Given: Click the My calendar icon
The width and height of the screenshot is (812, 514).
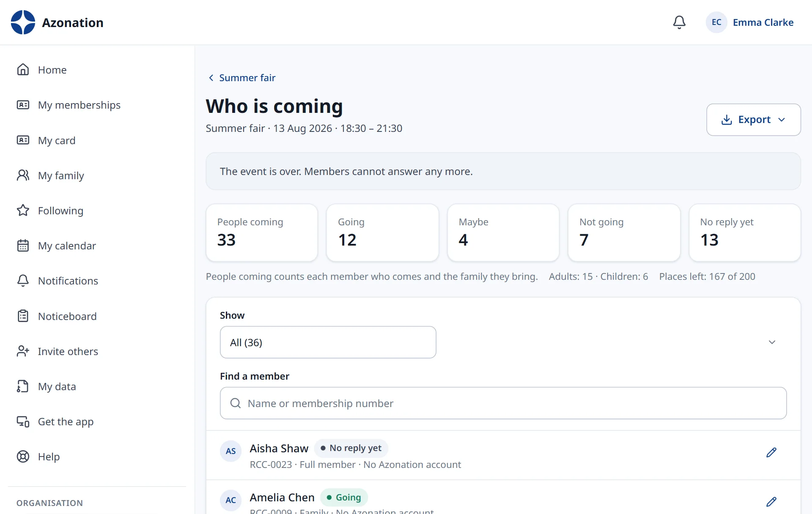Looking at the screenshot, I should (x=23, y=245).
